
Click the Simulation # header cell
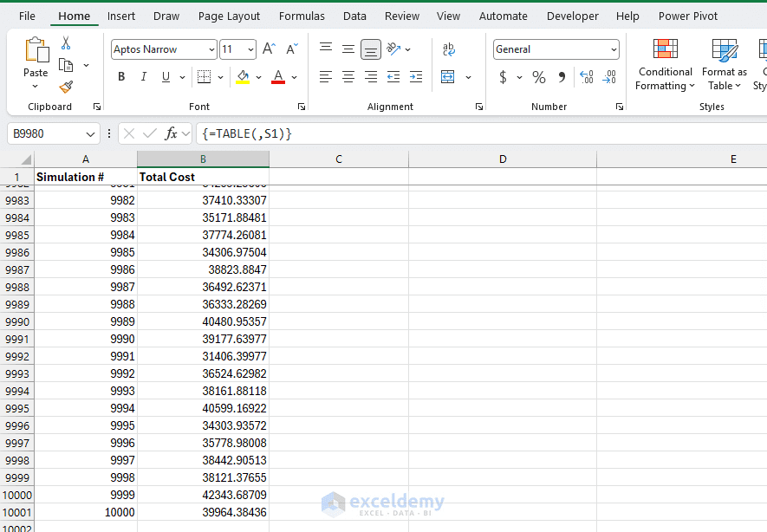pos(86,177)
